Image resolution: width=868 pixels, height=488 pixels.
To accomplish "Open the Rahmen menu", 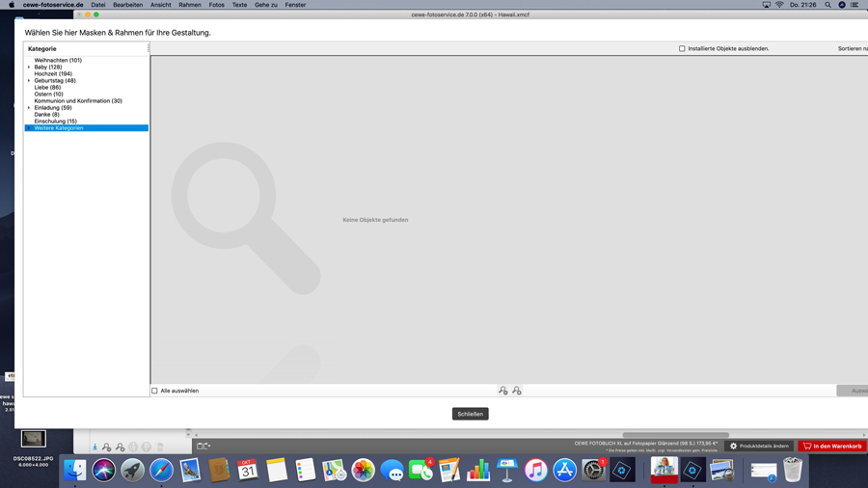I will click(190, 5).
